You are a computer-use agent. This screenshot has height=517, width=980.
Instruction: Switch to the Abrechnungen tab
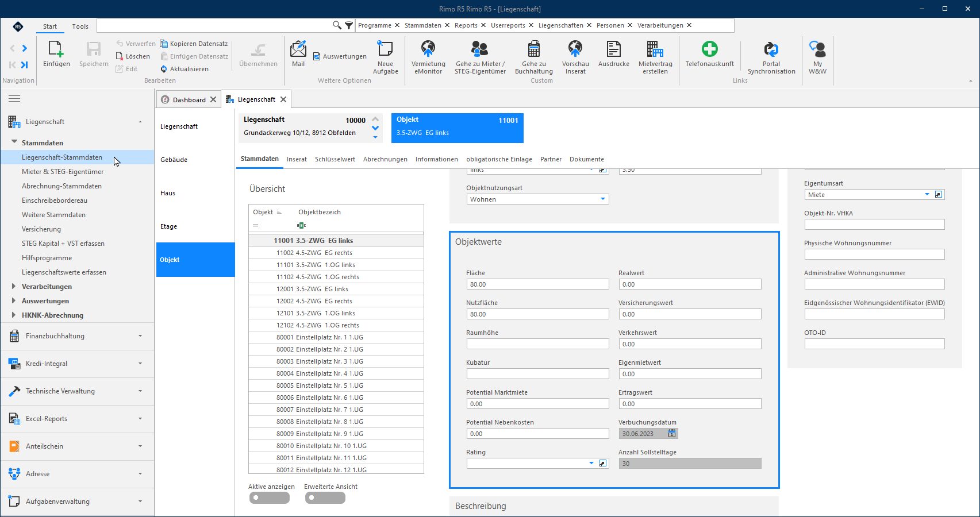pos(385,159)
